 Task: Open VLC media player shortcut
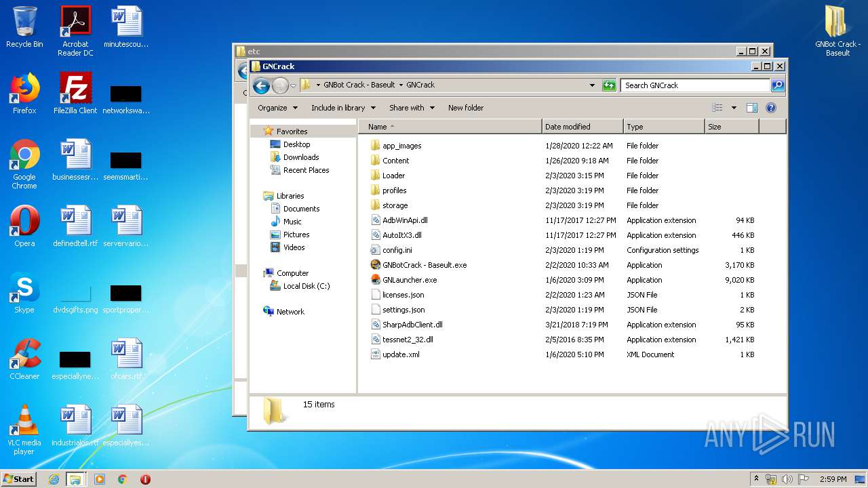coord(24,430)
